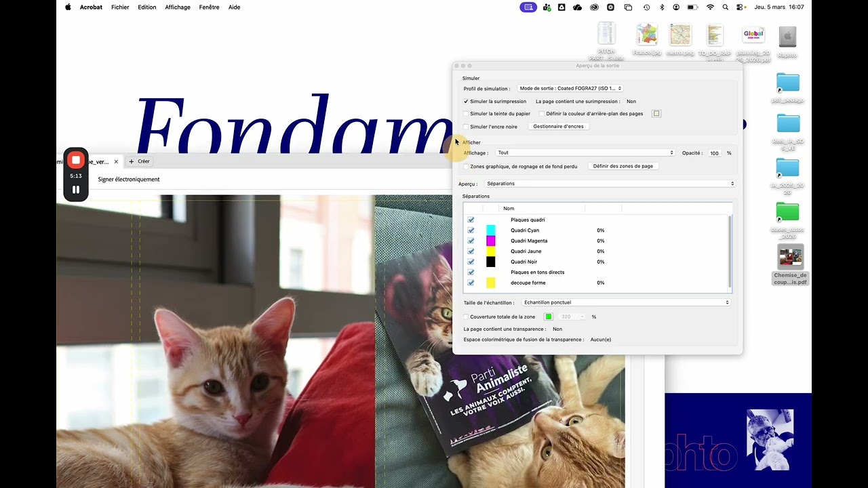The width and height of the screenshot is (868, 488).
Task: Enable Zones graphique, de rognage et de fond perdu
Action: tap(466, 166)
